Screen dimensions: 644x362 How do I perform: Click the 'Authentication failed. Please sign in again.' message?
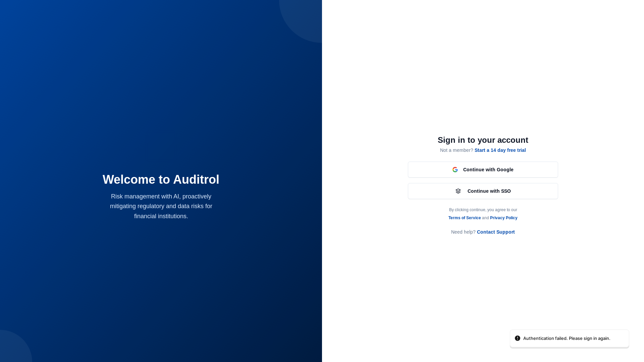567,338
